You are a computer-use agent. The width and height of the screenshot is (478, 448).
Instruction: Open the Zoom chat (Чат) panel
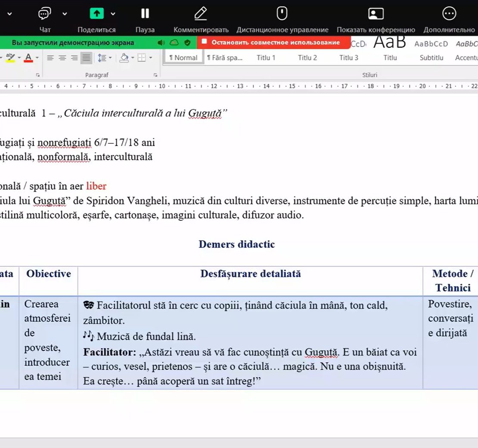pos(45,14)
